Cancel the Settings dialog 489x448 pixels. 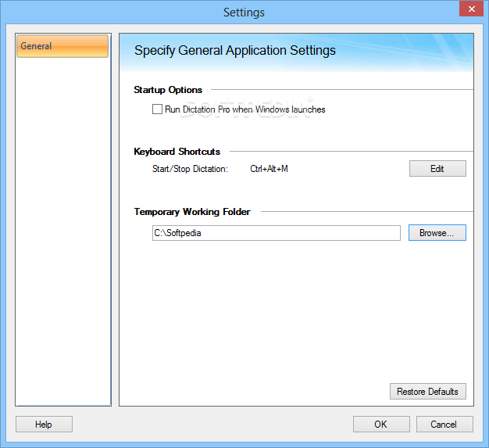click(x=444, y=425)
